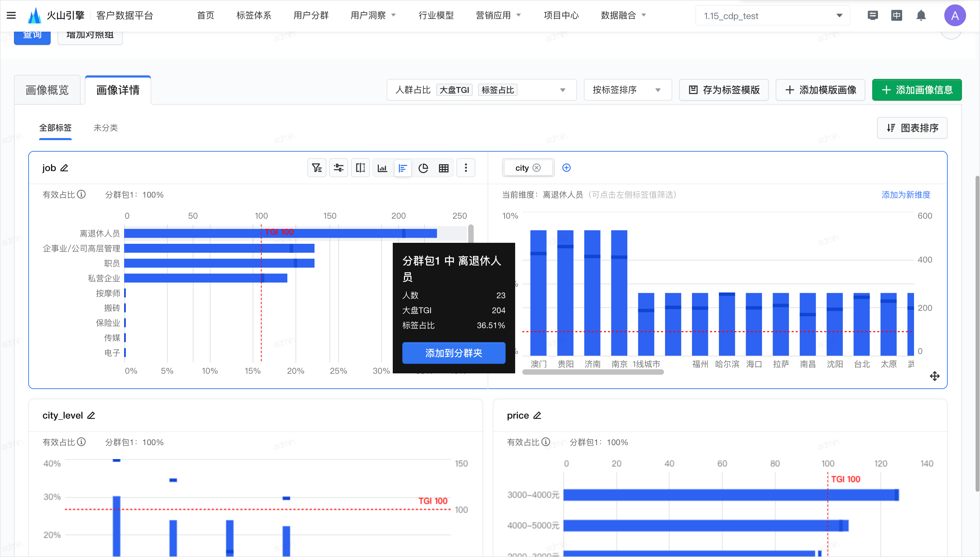The image size is (980, 557).
Task: Open 行业模型 menu item
Action: [436, 15]
